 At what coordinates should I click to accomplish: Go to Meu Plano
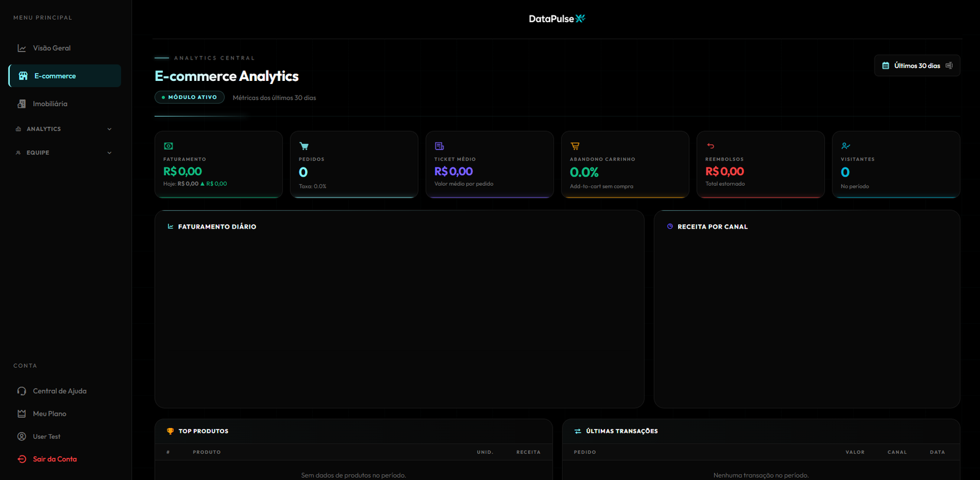point(64,414)
